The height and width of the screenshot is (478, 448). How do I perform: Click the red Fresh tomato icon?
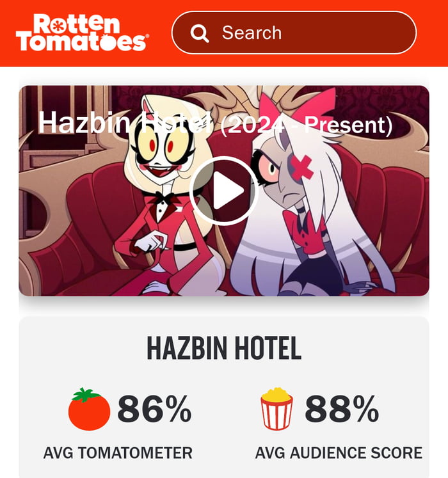coord(89,409)
